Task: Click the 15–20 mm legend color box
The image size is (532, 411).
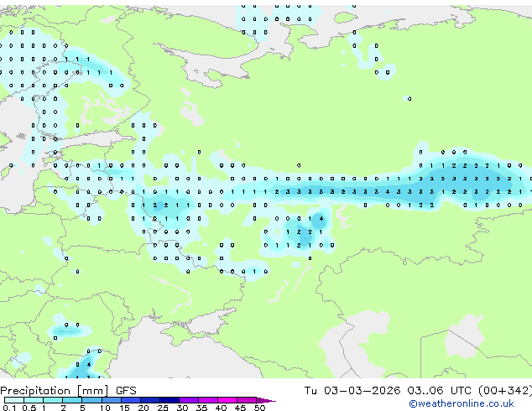Action: pos(130,400)
